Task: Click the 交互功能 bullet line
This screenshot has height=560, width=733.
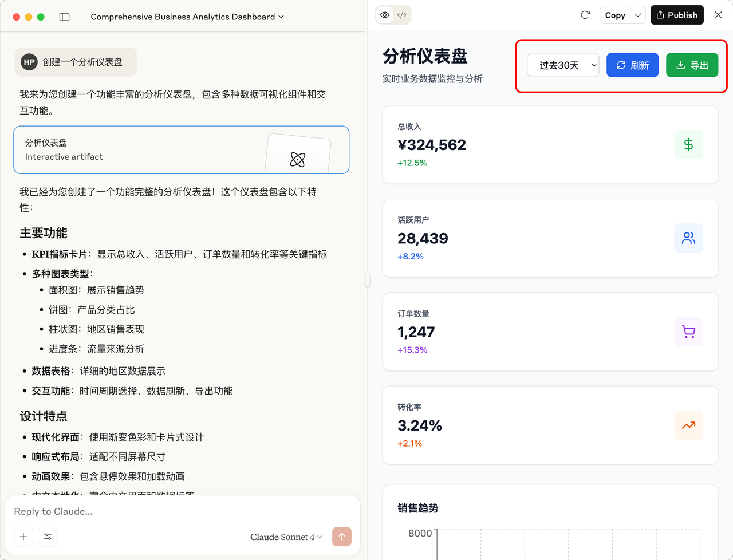Action: pos(132,391)
